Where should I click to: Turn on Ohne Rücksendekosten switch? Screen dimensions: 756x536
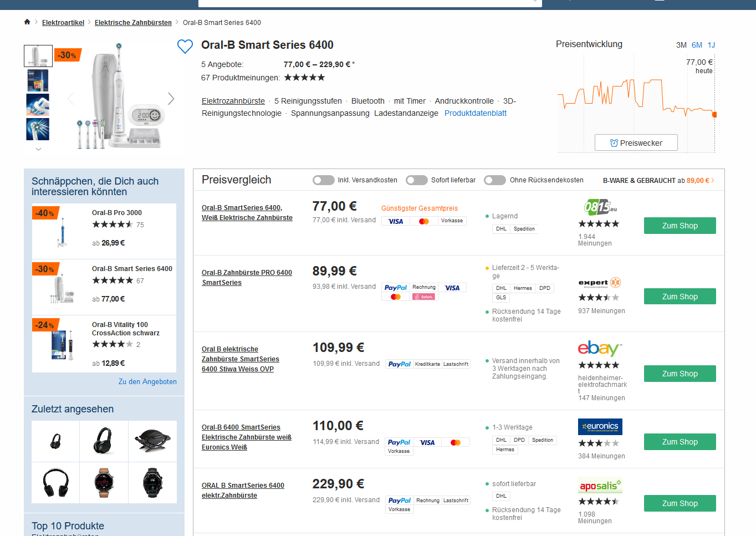click(495, 180)
